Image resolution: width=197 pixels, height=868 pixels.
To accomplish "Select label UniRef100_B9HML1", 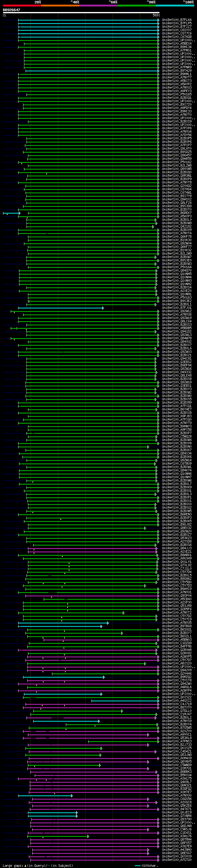I will pyautogui.click(x=177, y=74).
